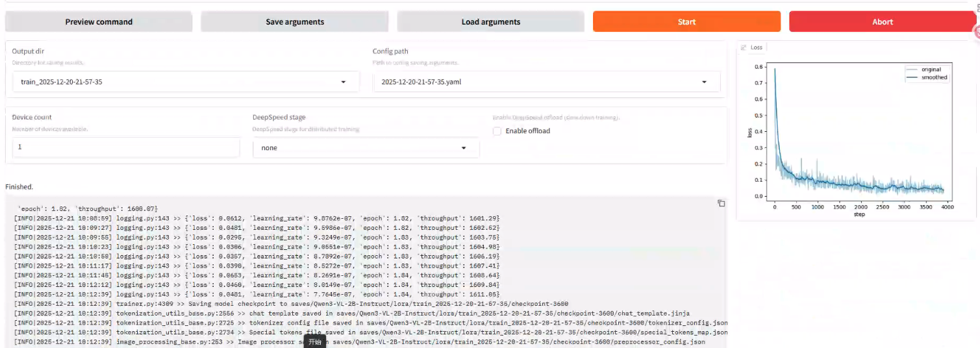Click the trainer.py Saving model checkpoint line
980x348 pixels.
tap(291, 303)
